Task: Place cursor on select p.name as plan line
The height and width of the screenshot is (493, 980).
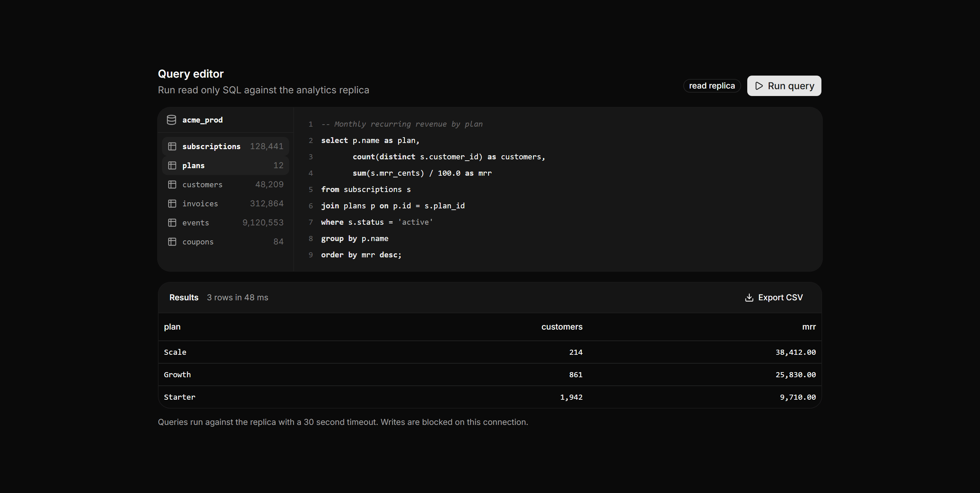Action: click(370, 141)
